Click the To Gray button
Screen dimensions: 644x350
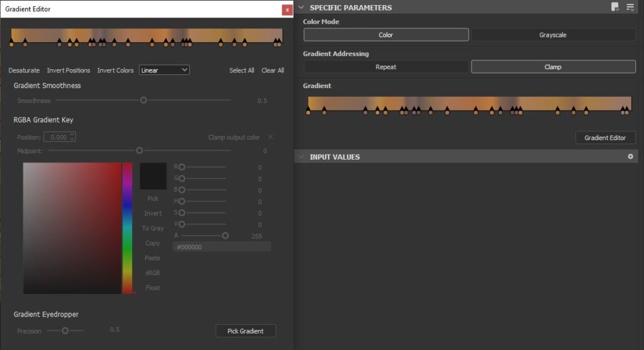point(153,228)
